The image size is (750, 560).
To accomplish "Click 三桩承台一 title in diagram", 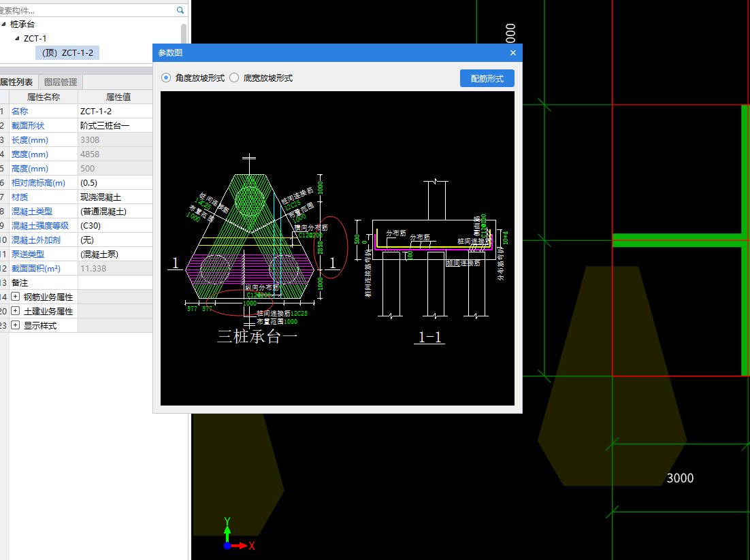I will point(257,337).
